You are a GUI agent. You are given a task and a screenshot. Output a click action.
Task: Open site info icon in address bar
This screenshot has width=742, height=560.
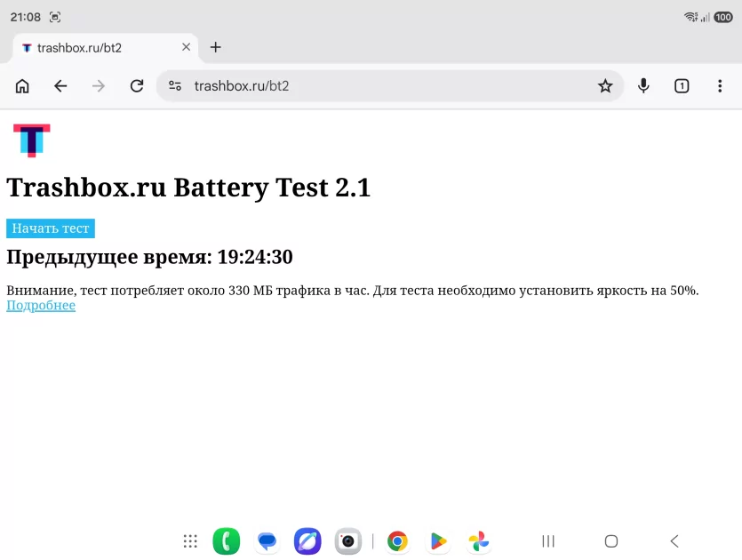175,85
